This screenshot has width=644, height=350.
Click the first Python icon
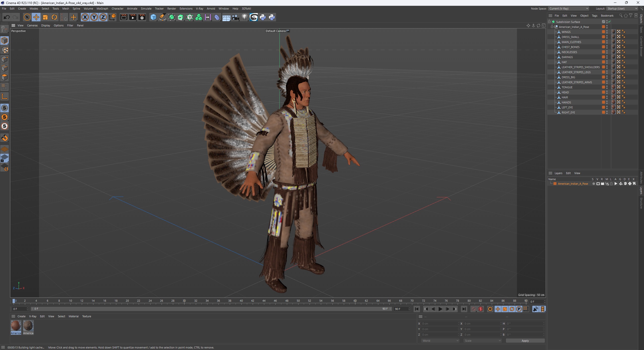(x=263, y=17)
